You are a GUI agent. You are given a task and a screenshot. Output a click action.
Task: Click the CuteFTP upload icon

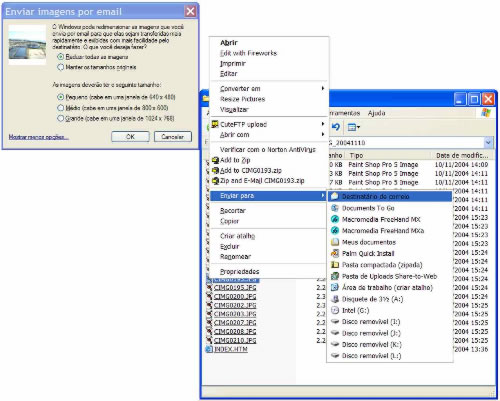point(215,124)
